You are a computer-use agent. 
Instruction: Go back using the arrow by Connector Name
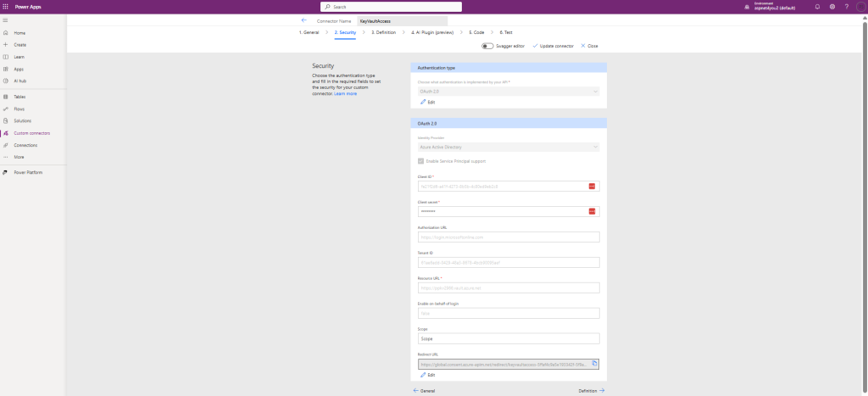(x=304, y=20)
